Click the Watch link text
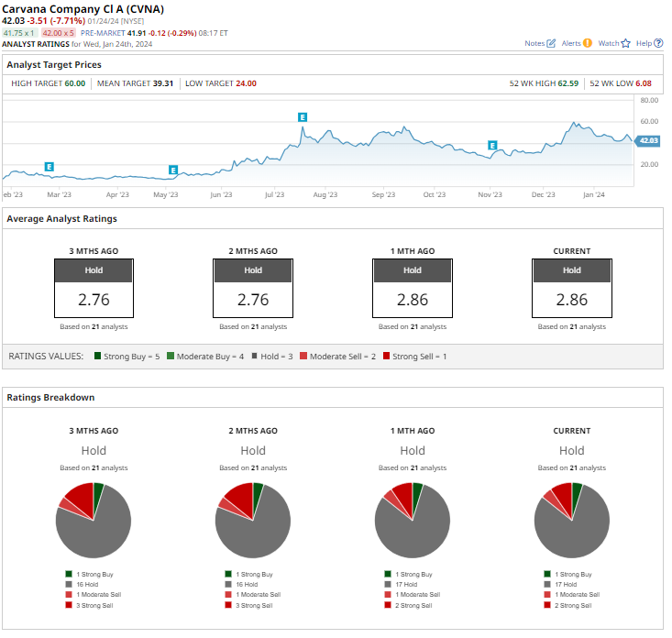This screenshot has height=638, width=672. [609, 43]
